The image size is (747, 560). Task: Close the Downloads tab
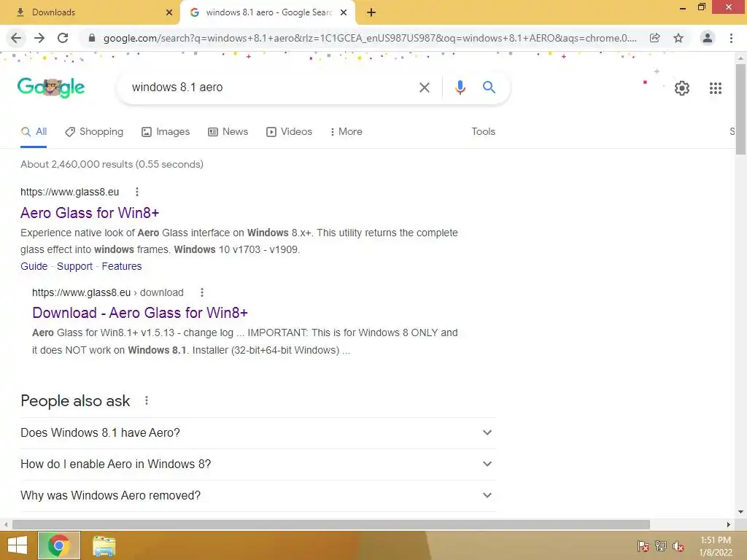(x=169, y=12)
